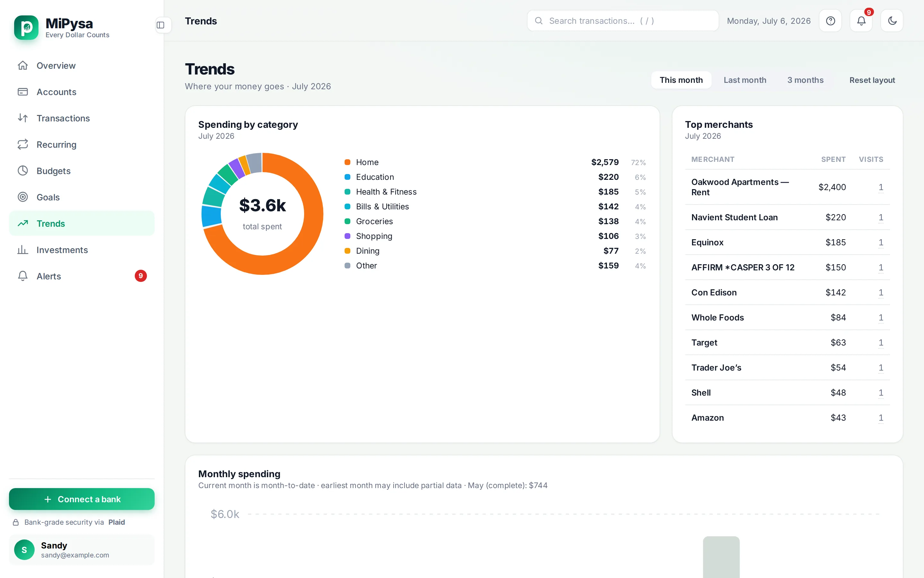The image size is (924, 578).
Task: Click the MiPysa logo icon
Action: coord(26,28)
